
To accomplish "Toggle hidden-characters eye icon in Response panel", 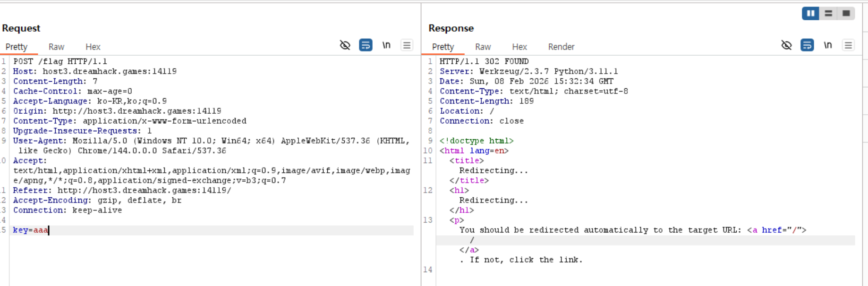I will coord(786,45).
